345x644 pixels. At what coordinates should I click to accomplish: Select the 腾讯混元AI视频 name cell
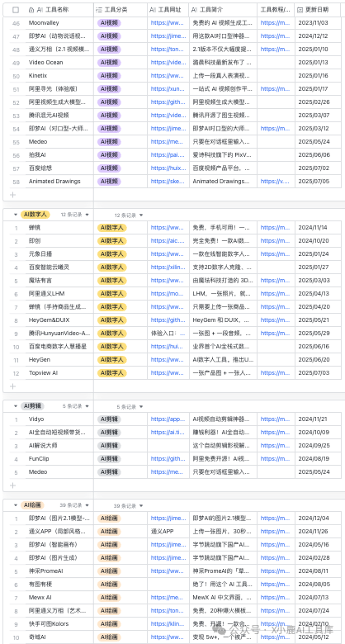point(59,116)
